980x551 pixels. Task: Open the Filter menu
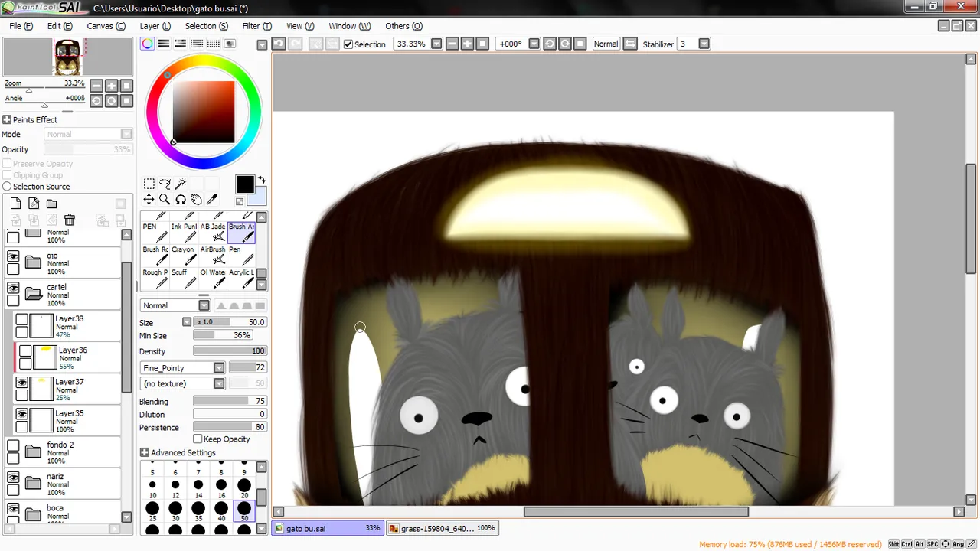(256, 26)
